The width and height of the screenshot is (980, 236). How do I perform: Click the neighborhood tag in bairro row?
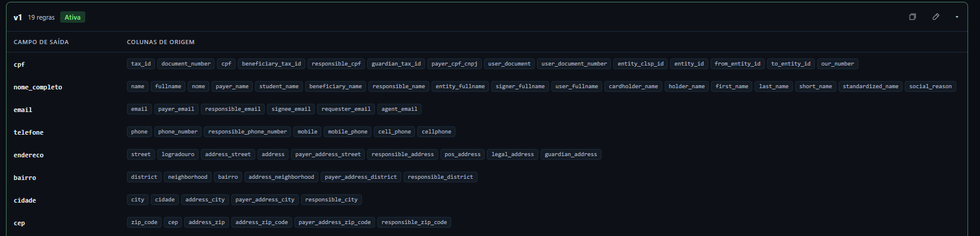point(188,177)
